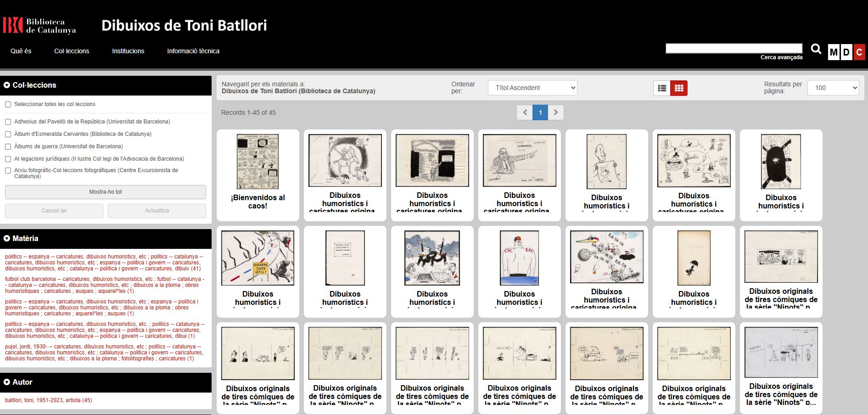Open the pointing man caricature thumbnail
The height and width of the screenshot is (415, 868).
[x=519, y=160]
